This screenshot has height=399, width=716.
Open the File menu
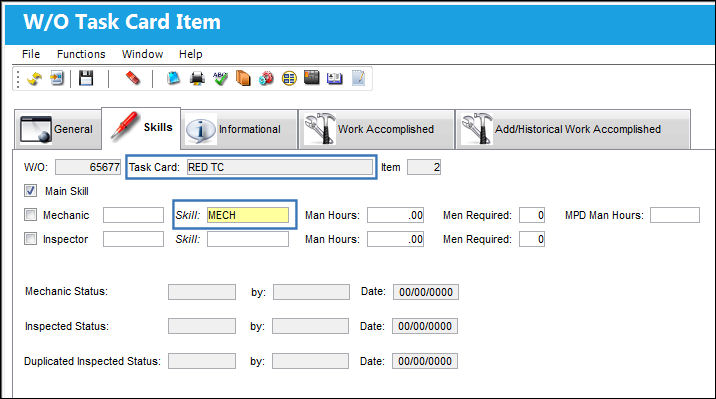pos(31,54)
